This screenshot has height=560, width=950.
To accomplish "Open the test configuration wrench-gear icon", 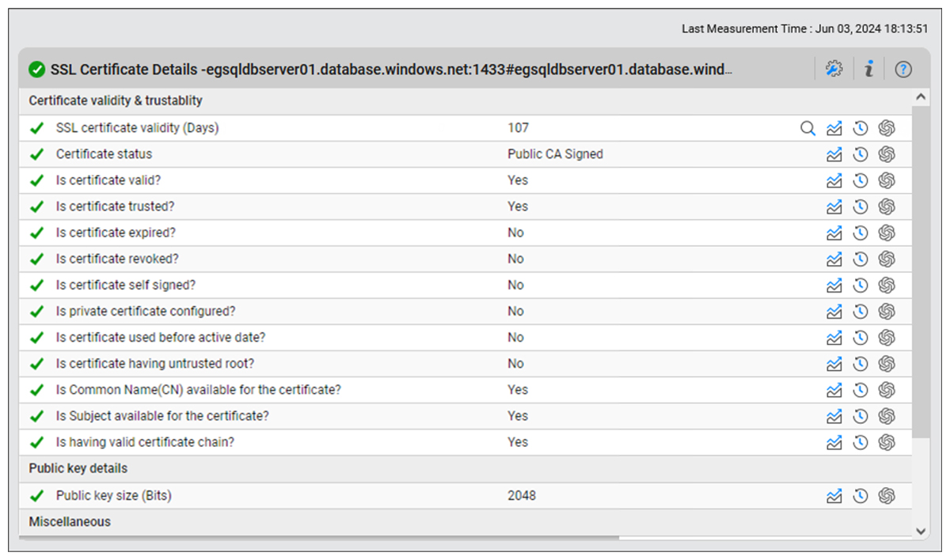I will pos(834,70).
